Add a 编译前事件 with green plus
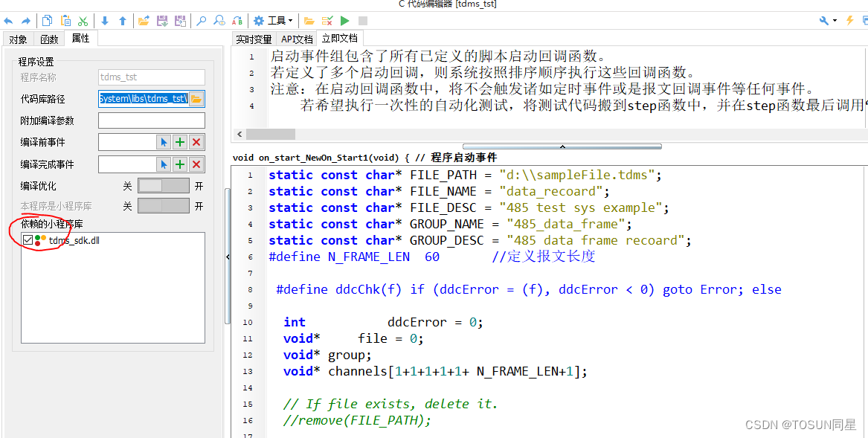Image resolution: width=868 pixels, height=438 pixels. pyautogui.click(x=180, y=142)
